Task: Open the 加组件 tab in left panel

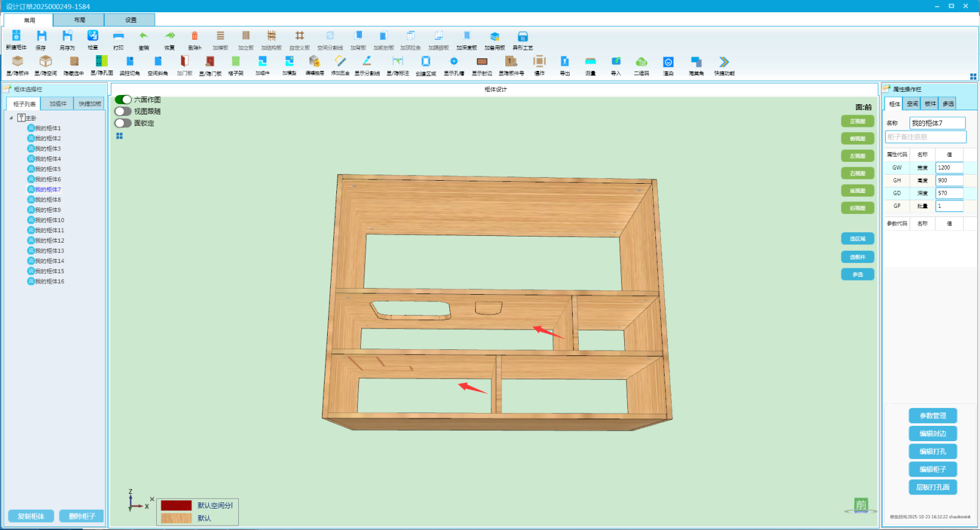Action: point(58,104)
